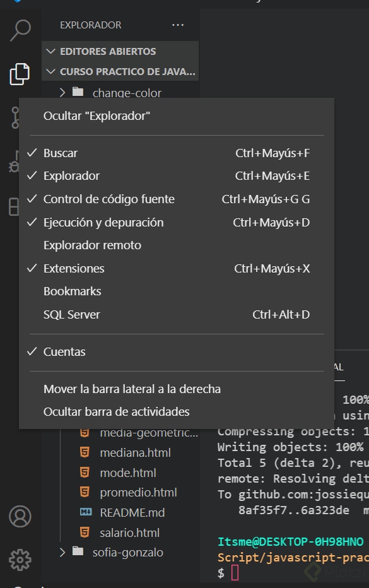Click the Markdown icon beside README.md
The image size is (369, 588).
pos(86,512)
